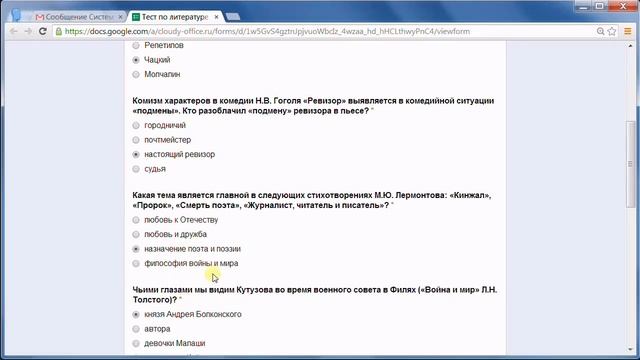Select "князя Андрея Болконского" radio option
Viewport: 640px width, 360px height.
tap(136, 314)
